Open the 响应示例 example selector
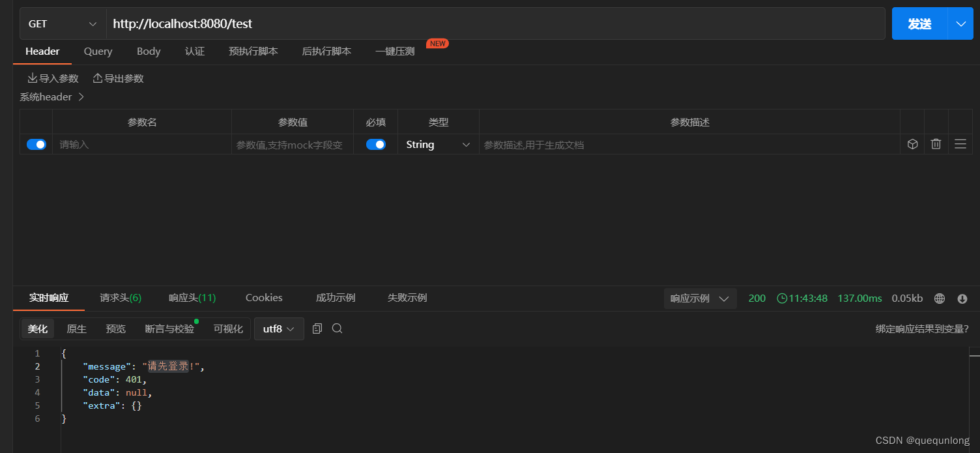 (x=699, y=298)
